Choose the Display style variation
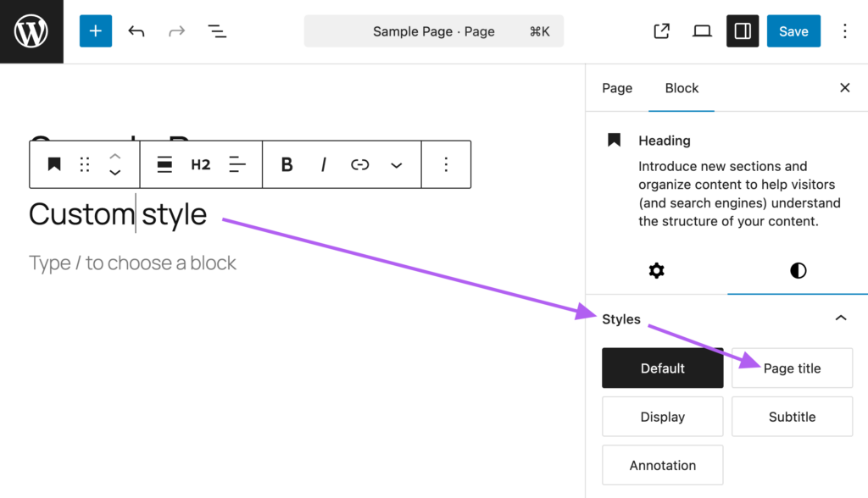868x498 pixels. point(662,417)
